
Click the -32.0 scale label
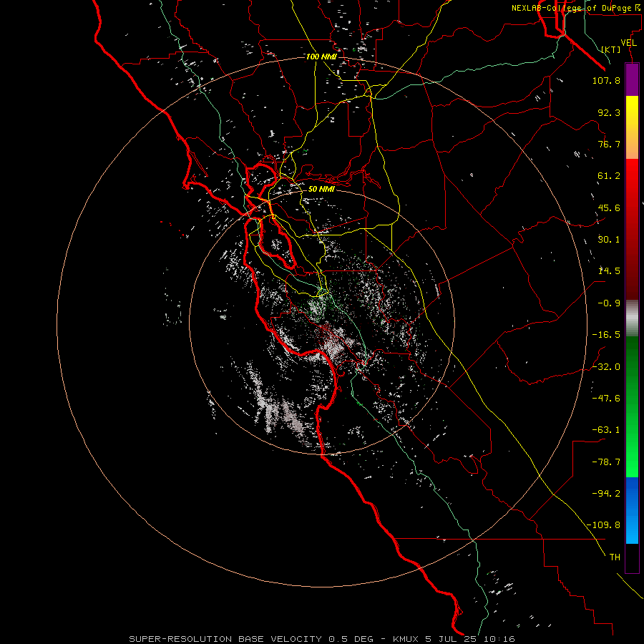606,367
